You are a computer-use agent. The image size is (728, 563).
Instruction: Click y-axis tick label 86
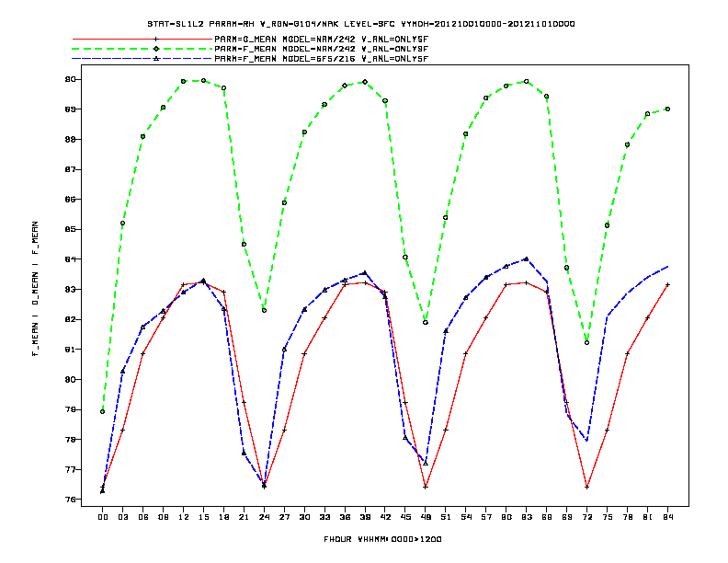pyautogui.click(x=70, y=200)
